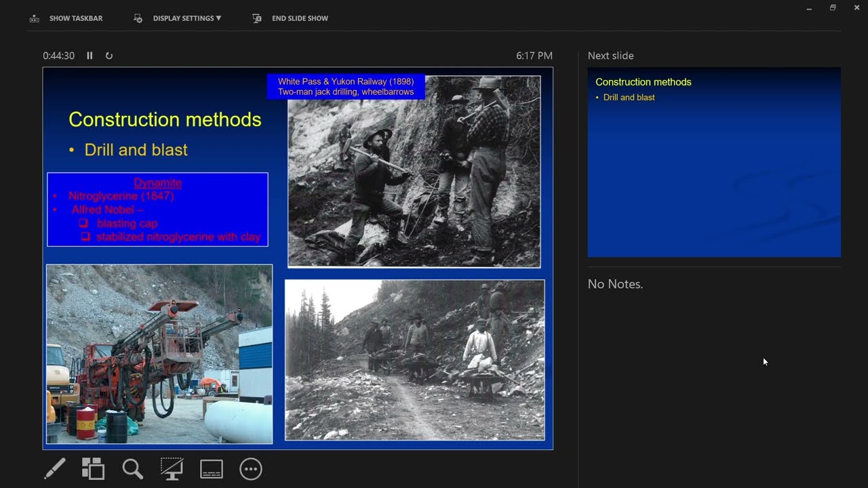This screenshot has height=488, width=868.
Task: Restore down the presenter view window
Action: tap(833, 8)
